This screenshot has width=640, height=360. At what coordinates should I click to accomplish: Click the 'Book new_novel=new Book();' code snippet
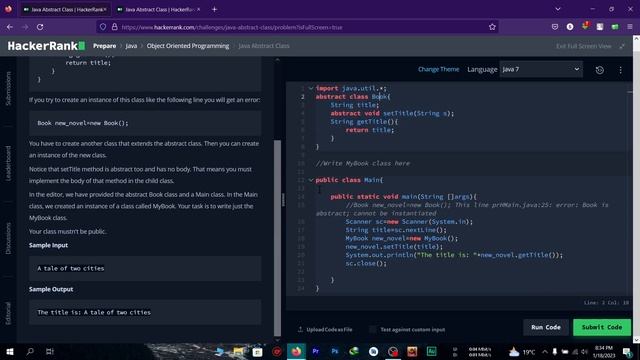82,123
